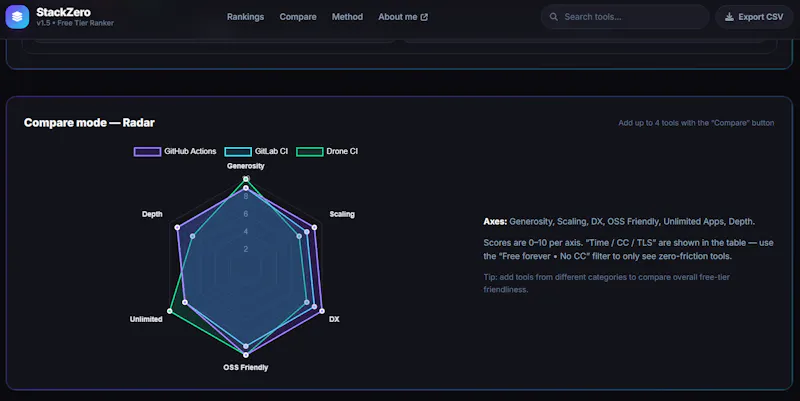
Task: Open the Compare nav item
Action: [x=298, y=17]
